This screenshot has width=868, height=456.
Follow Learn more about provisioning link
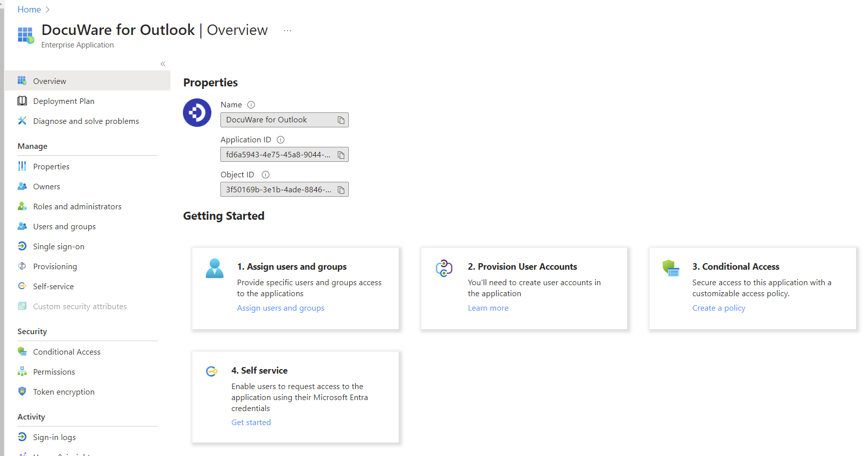pos(488,308)
